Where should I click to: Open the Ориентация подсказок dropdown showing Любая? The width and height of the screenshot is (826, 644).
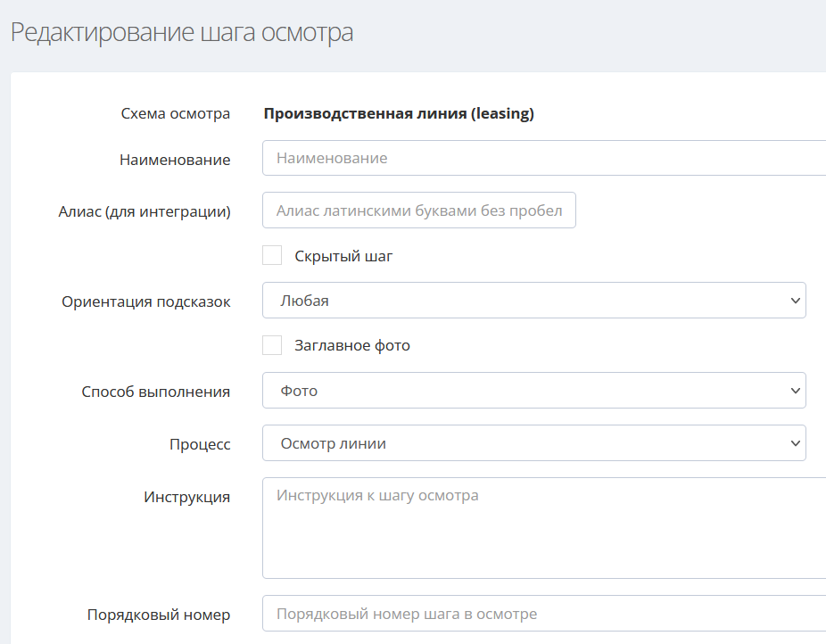[x=533, y=301]
